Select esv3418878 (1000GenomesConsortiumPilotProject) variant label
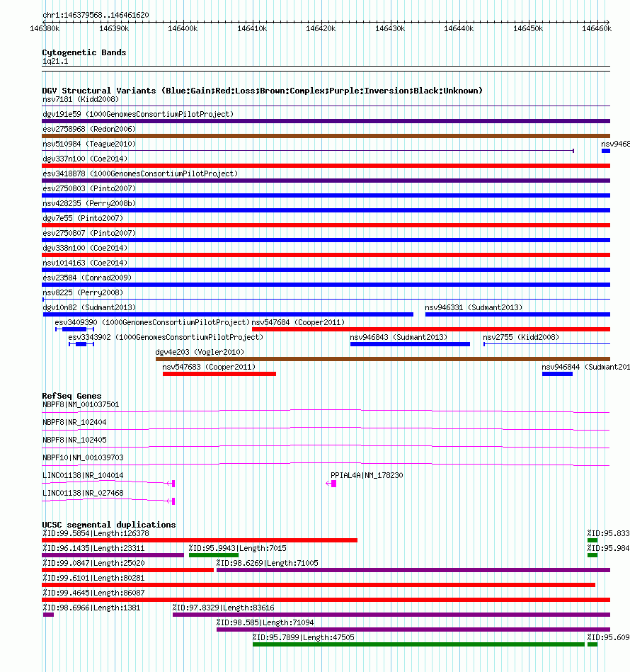The height and width of the screenshot is (672, 630). pyautogui.click(x=140, y=173)
